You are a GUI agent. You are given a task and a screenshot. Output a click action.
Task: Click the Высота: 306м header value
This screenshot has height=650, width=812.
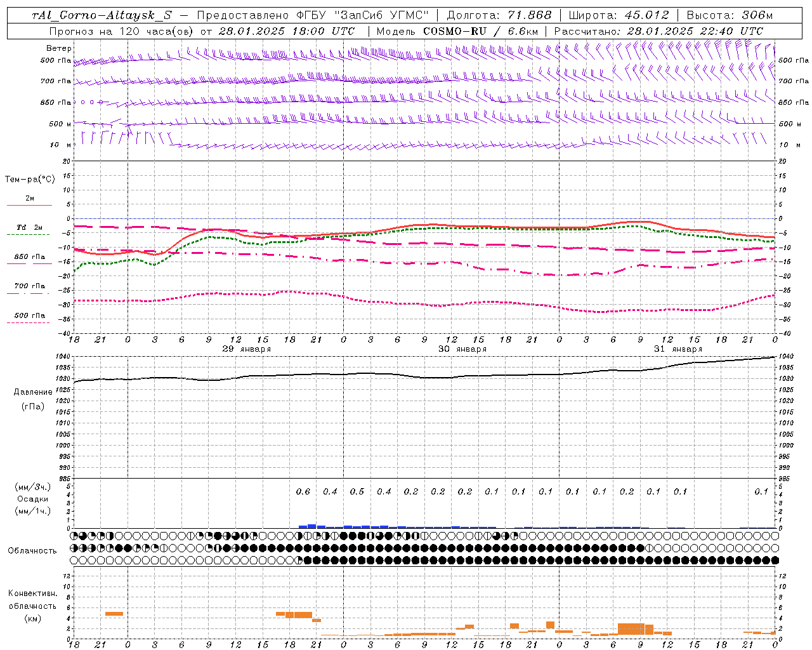pyautogui.click(x=730, y=15)
